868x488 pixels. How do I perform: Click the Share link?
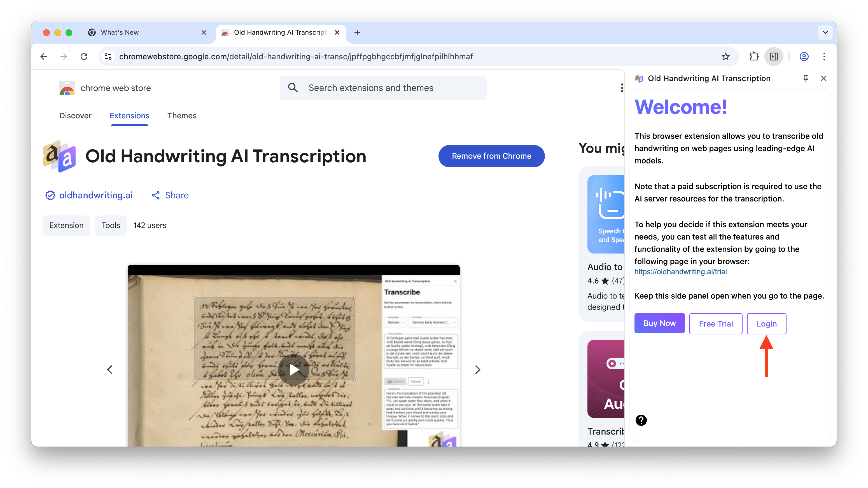pyautogui.click(x=171, y=195)
